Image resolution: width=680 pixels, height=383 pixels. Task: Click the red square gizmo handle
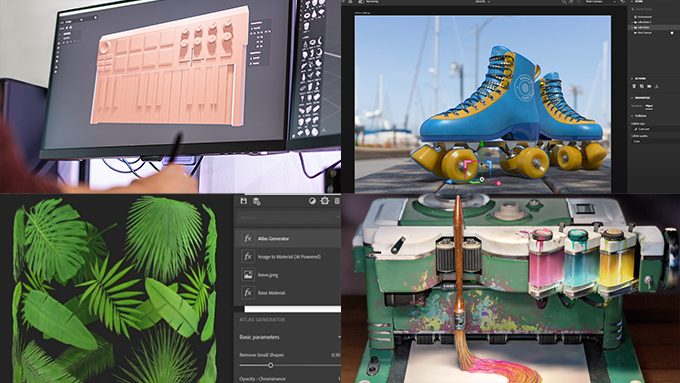[468, 163]
